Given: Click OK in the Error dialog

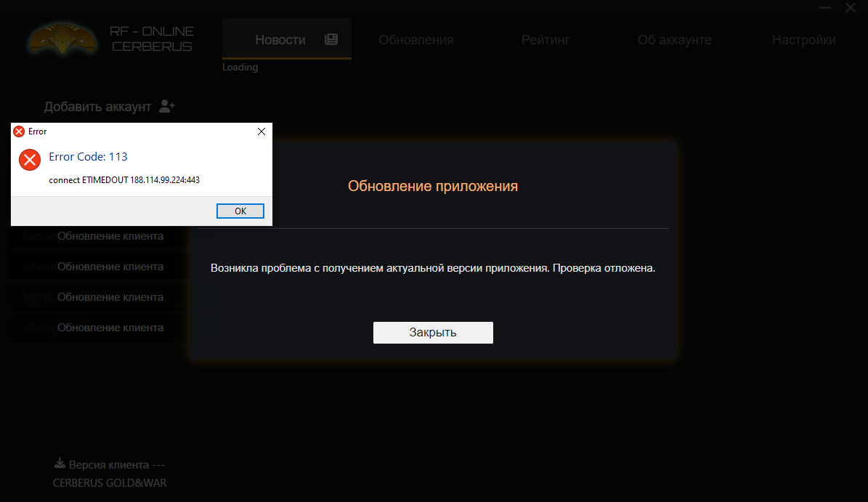Looking at the screenshot, I should click(x=240, y=211).
